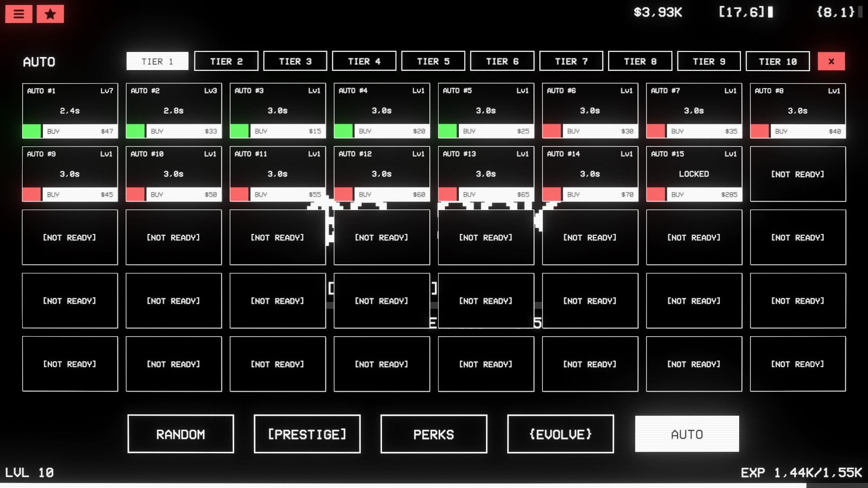Enable the red toggle on AUTO #9
Screen dimensions: 868x488
(32, 194)
